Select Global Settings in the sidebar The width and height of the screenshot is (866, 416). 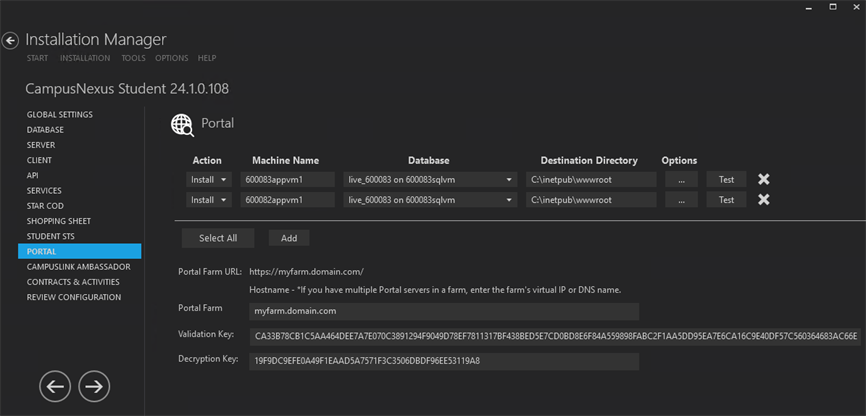point(60,115)
